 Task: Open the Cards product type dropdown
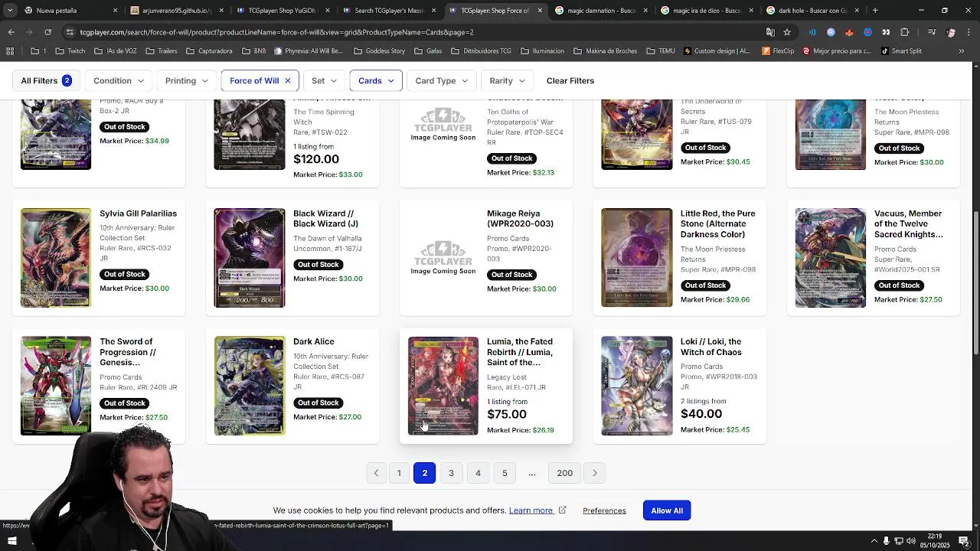click(376, 80)
